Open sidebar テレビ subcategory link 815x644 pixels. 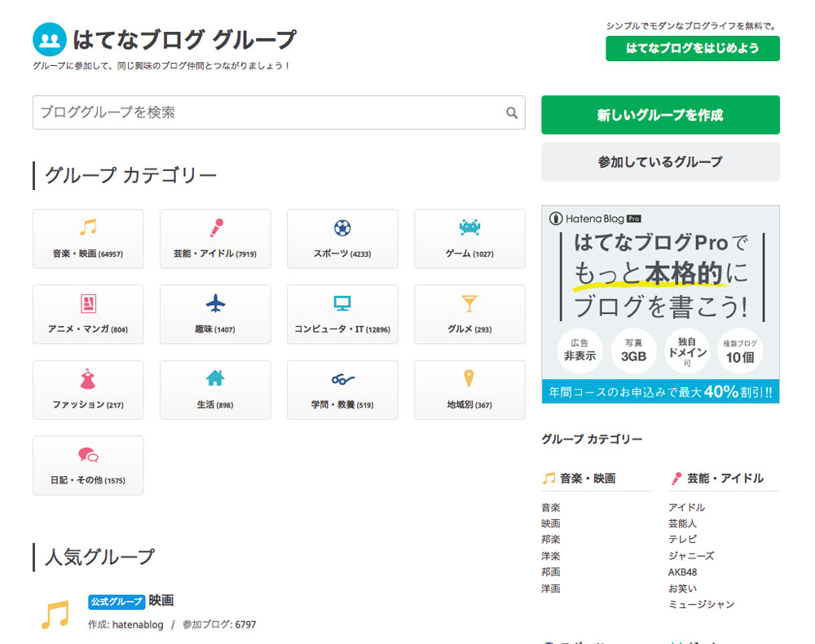(x=682, y=540)
